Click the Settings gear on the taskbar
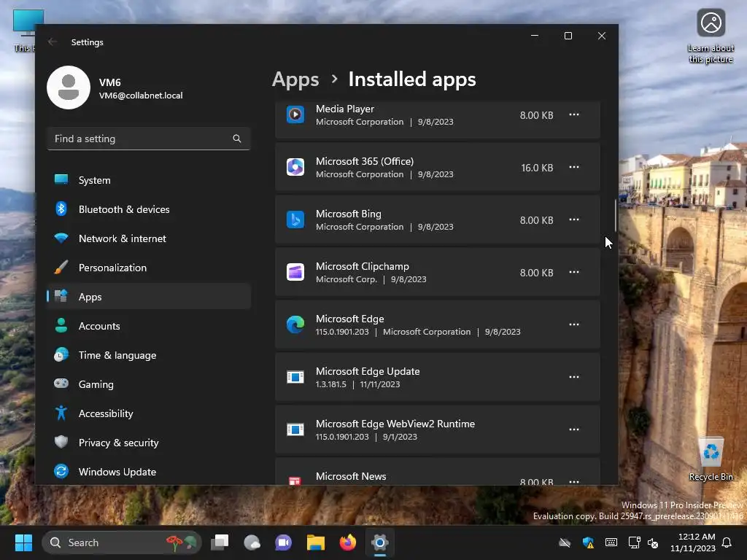The image size is (747, 560). tap(379, 542)
